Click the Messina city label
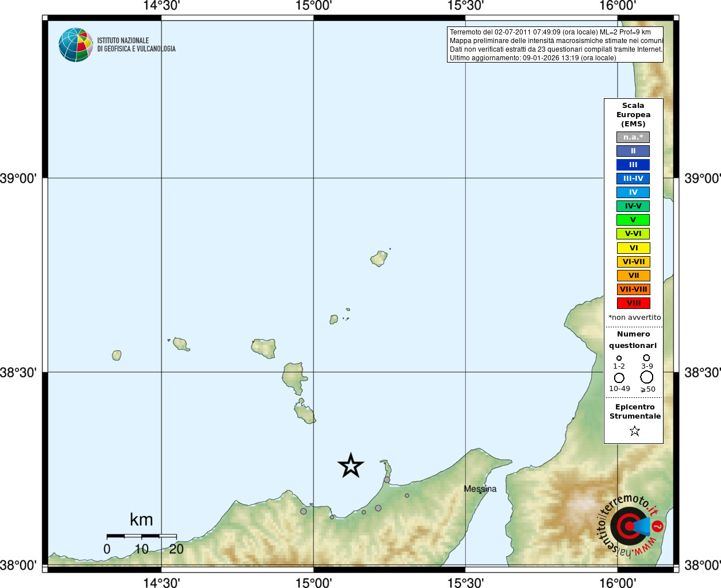This screenshot has height=588, width=721. point(480,489)
